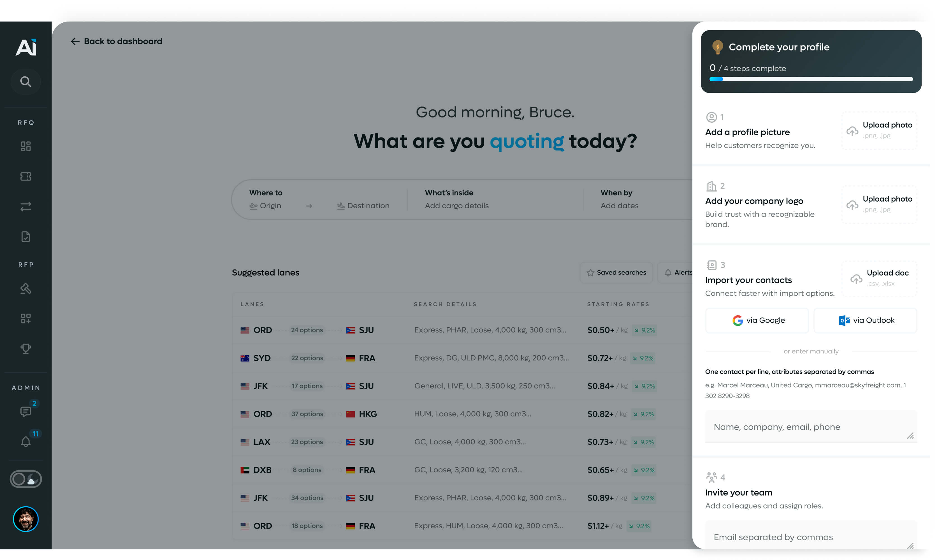The image size is (939, 560).
Task: Import contacts via Outlook button
Action: tap(865, 320)
